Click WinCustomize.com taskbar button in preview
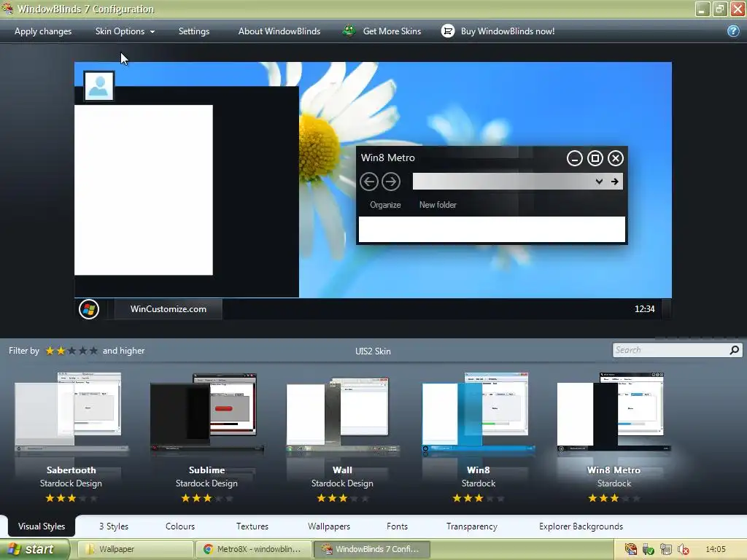 pyautogui.click(x=169, y=309)
